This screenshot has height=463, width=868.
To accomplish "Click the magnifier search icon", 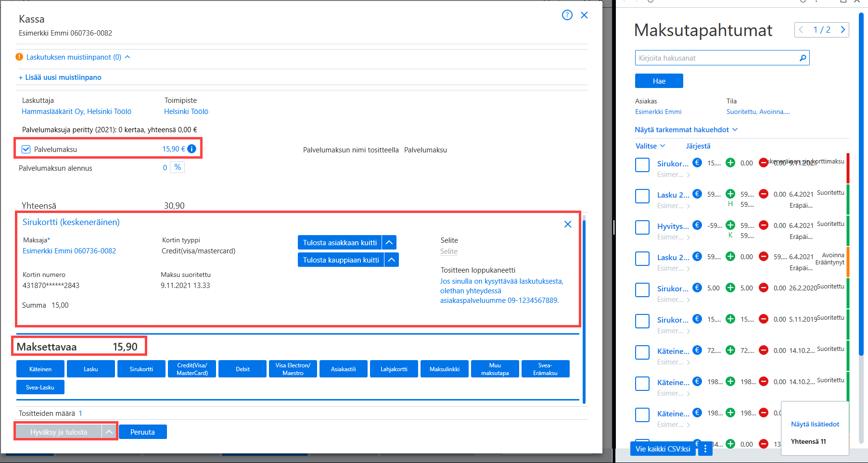I will coord(803,58).
